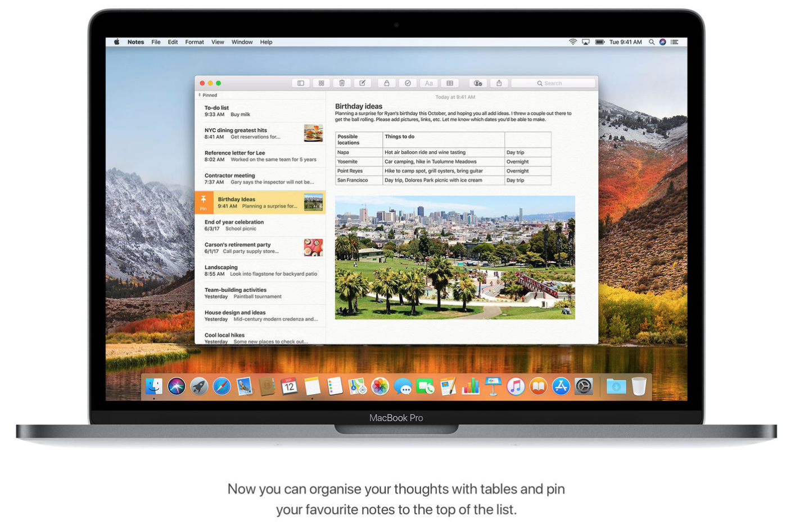Screen dimensions: 795x532
Task: Click the Search field
Action: [x=553, y=83]
